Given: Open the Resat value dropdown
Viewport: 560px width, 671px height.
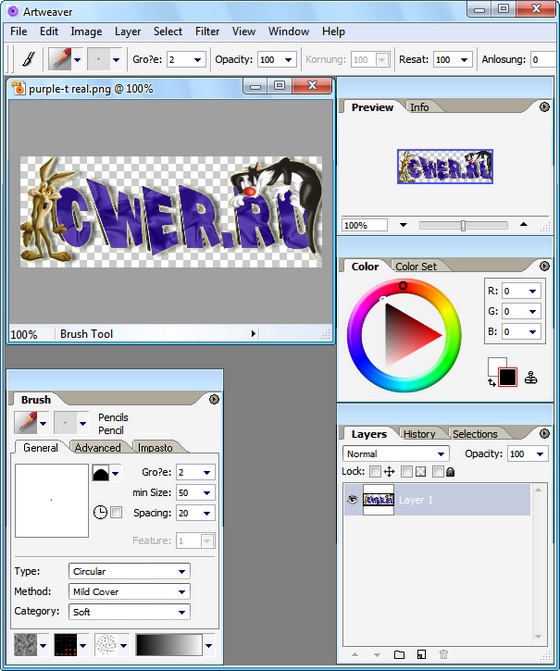Looking at the screenshot, I should coord(464,59).
